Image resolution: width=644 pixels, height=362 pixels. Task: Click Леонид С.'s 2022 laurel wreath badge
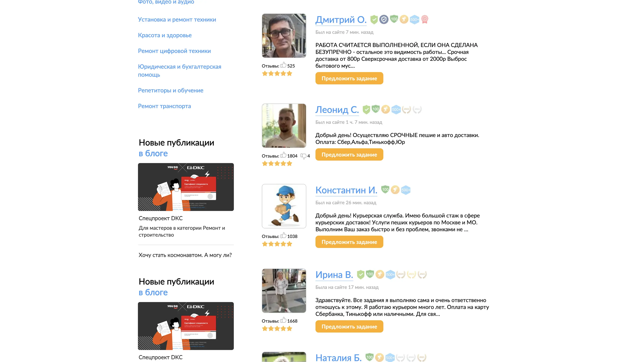(406, 109)
